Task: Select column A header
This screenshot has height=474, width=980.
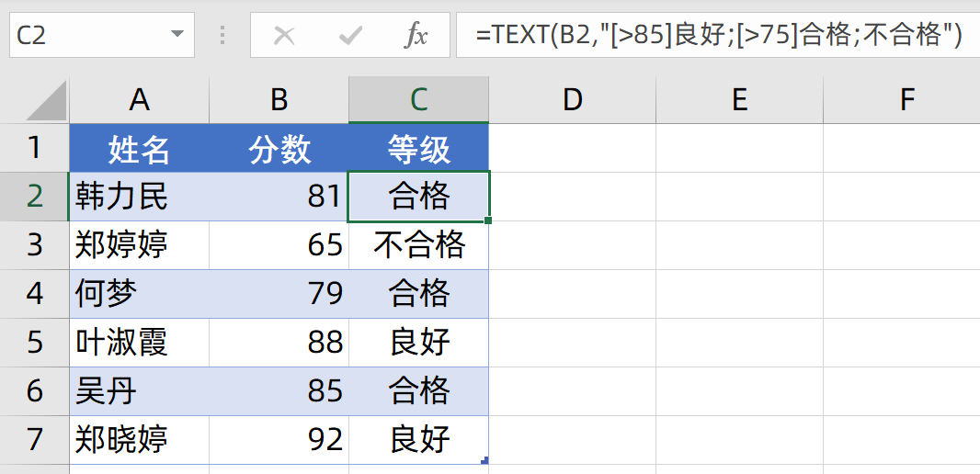Action: (140, 100)
